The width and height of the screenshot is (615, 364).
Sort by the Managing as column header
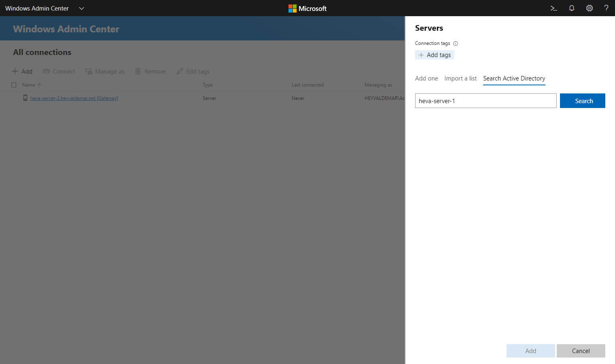pyautogui.click(x=378, y=85)
